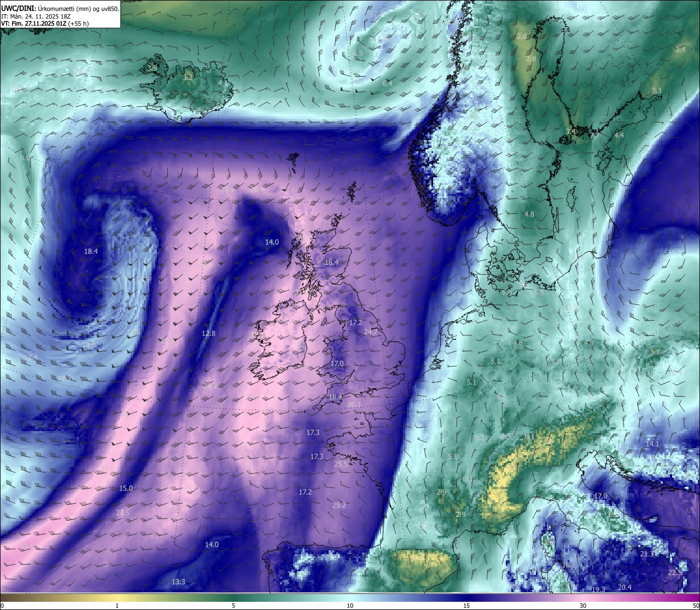Click the 4.4 value near the Gulf of Finland
Viewport: 700px width, 610px height.
click(x=619, y=135)
